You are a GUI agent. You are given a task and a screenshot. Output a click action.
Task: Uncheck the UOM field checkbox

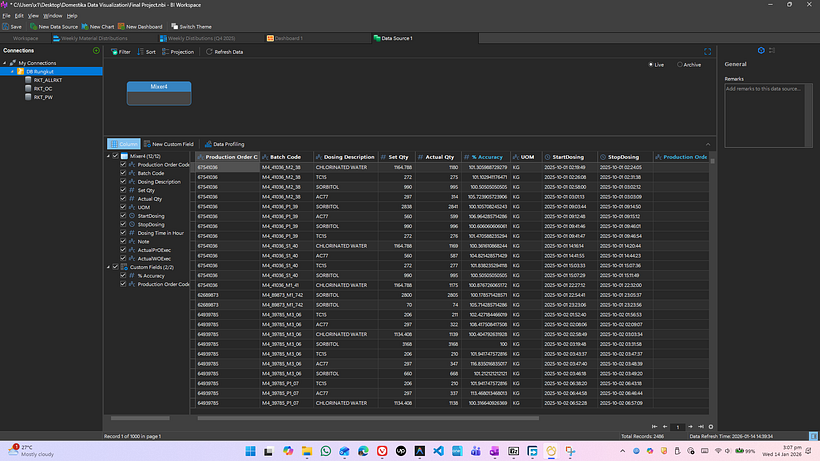pos(123,207)
